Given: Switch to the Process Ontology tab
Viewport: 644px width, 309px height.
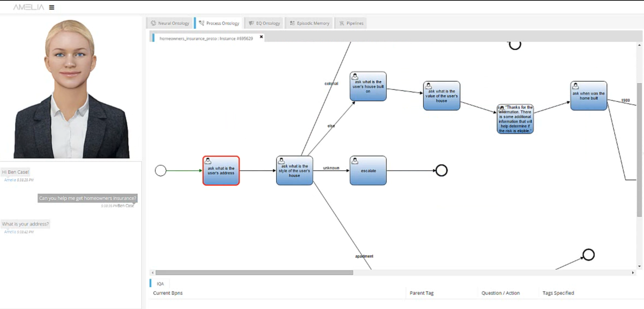Looking at the screenshot, I should click(x=219, y=23).
